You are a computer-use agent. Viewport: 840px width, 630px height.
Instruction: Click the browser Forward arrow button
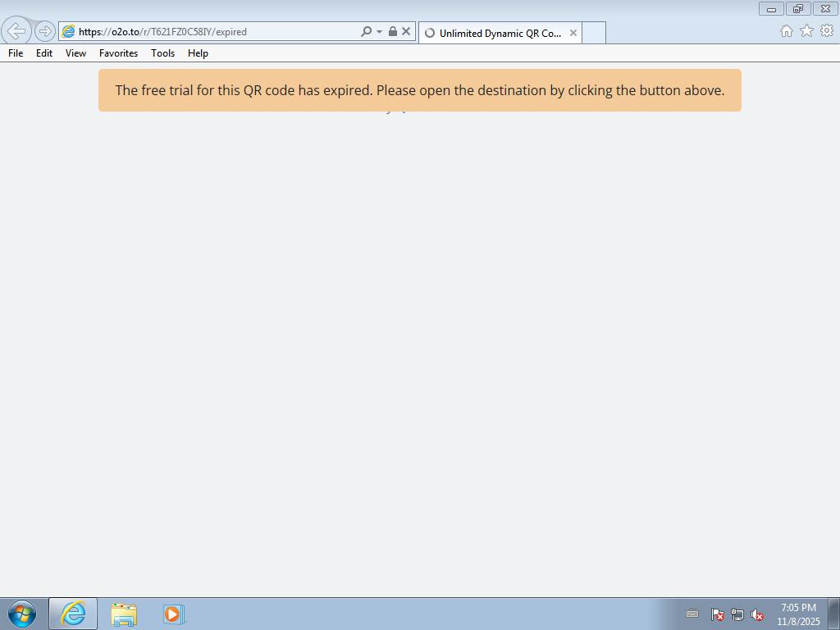45,31
